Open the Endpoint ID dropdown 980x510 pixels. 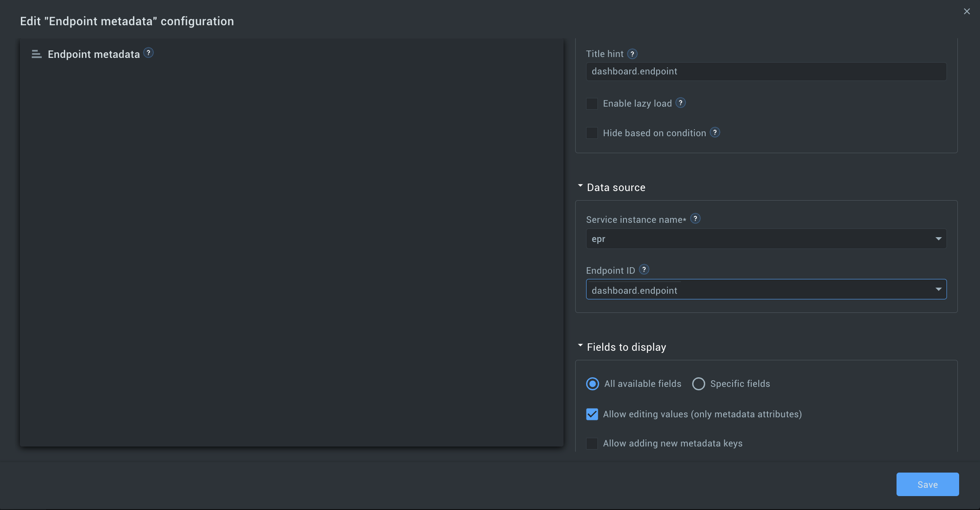pos(766,290)
